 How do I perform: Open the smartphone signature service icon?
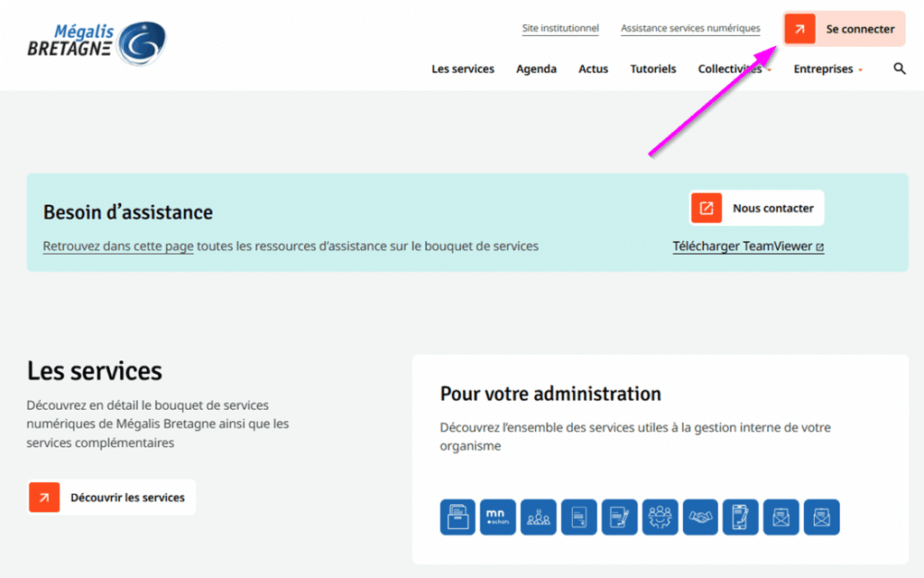click(741, 517)
